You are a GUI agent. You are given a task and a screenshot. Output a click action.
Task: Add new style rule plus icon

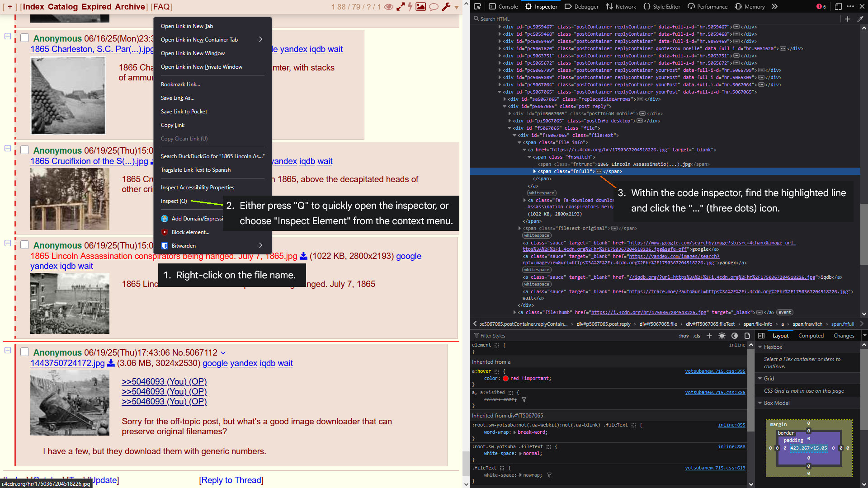coord(709,336)
